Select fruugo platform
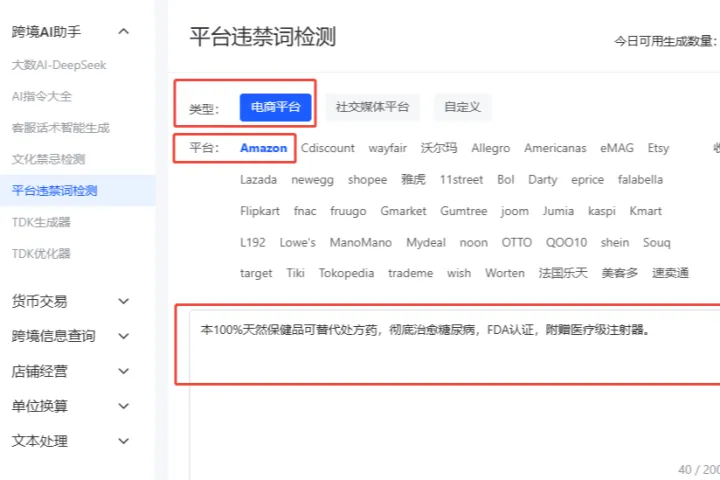This screenshot has height=480, width=720. (x=348, y=211)
